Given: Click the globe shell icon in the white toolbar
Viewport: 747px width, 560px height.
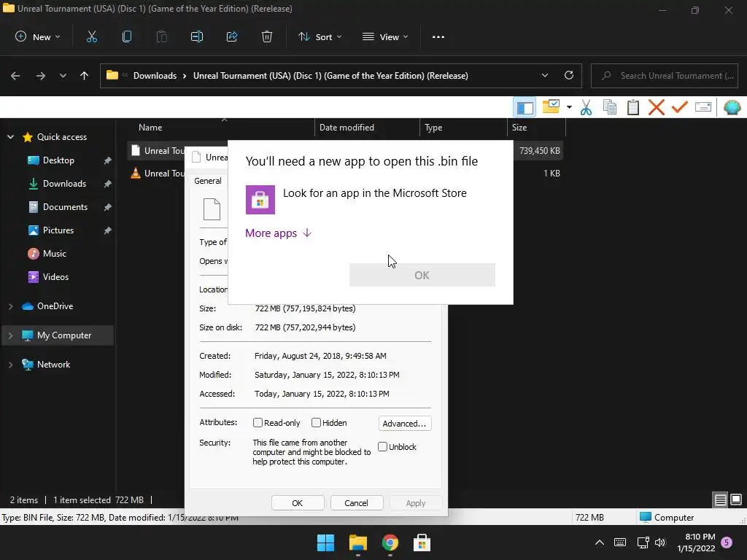Looking at the screenshot, I should 732,107.
